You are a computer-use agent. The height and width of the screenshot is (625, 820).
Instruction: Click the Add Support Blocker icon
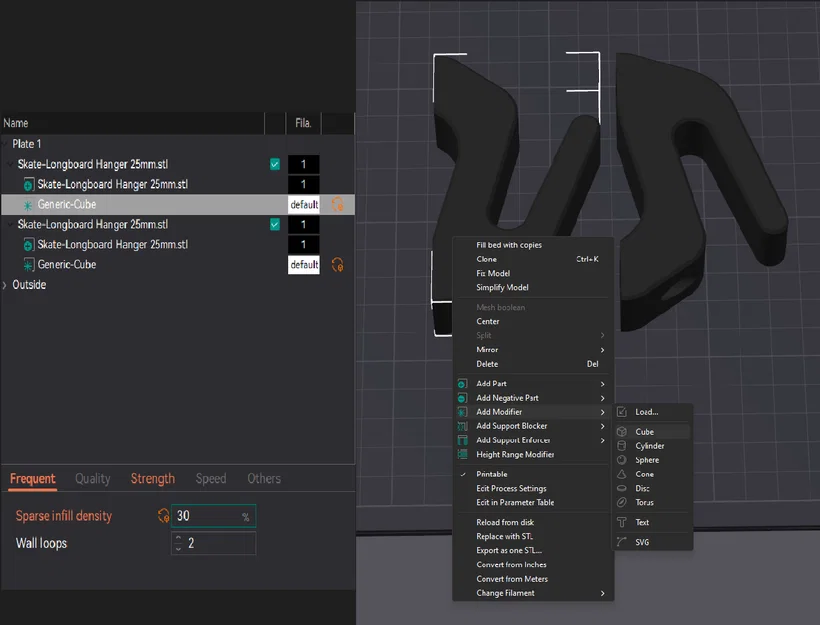pyautogui.click(x=462, y=426)
